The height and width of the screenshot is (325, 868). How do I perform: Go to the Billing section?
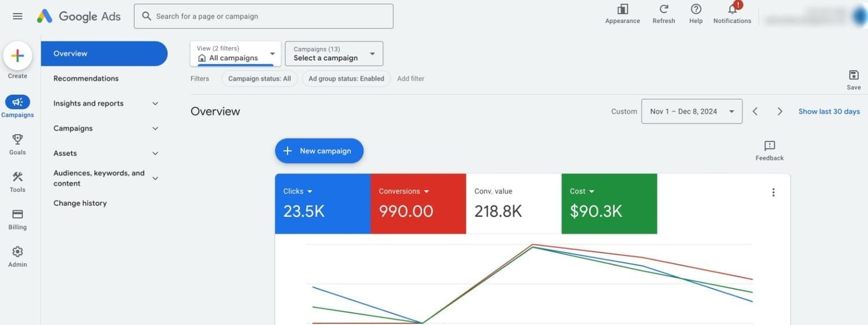coord(17,219)
